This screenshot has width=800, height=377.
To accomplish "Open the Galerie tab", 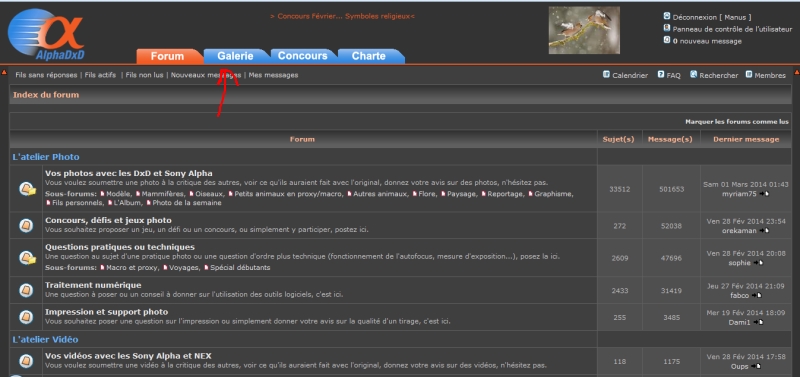I will pos(236,56).
